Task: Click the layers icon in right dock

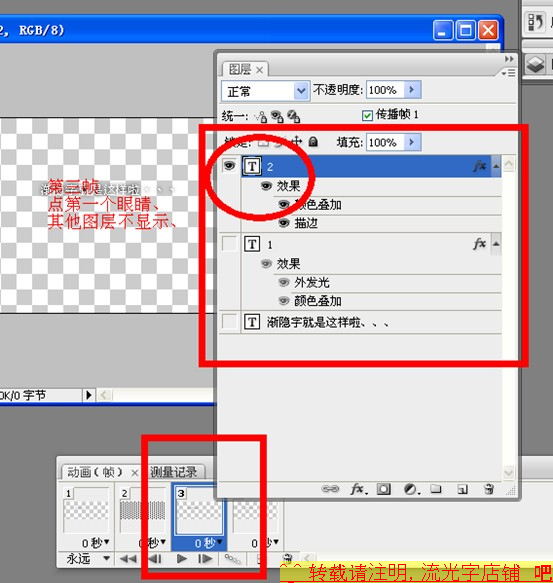Action: tap(535, 64)
